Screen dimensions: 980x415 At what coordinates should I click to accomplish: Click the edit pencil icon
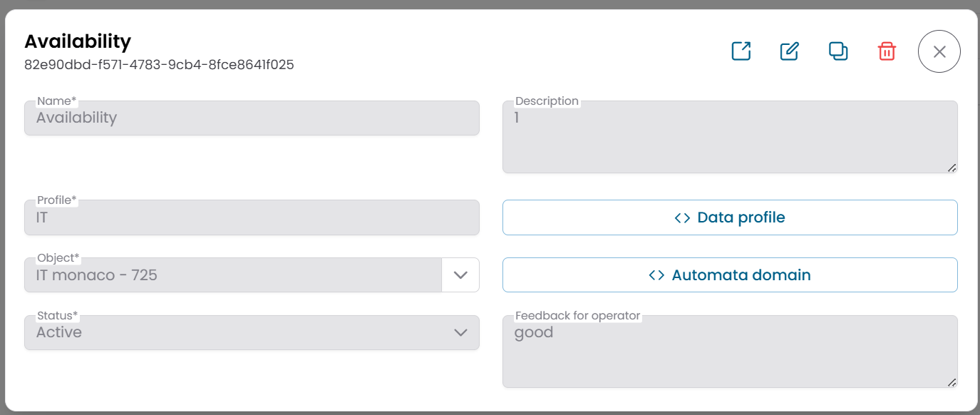(x=789, y=51)
